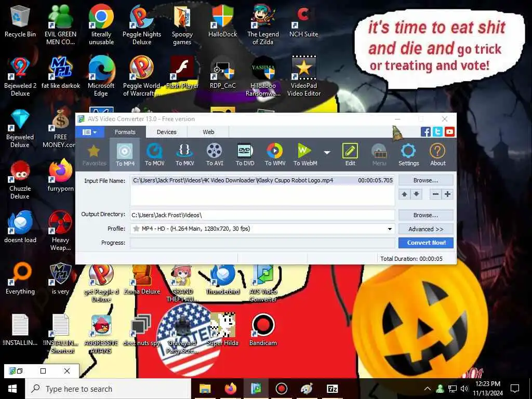Open AVS Settings gear icon
This screenshot has height=399, width=532.
click(408, 154)
